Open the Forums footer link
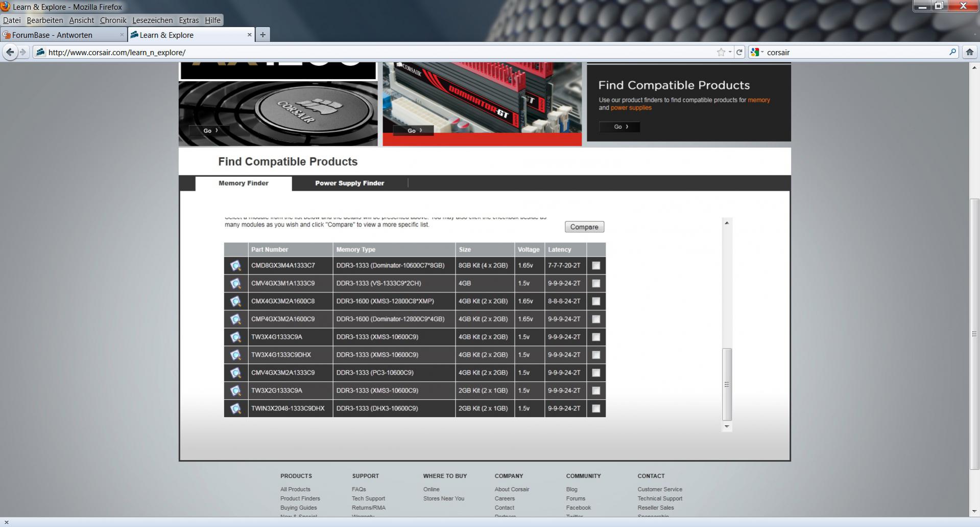 pyautogui.click(x=576, y=498)
